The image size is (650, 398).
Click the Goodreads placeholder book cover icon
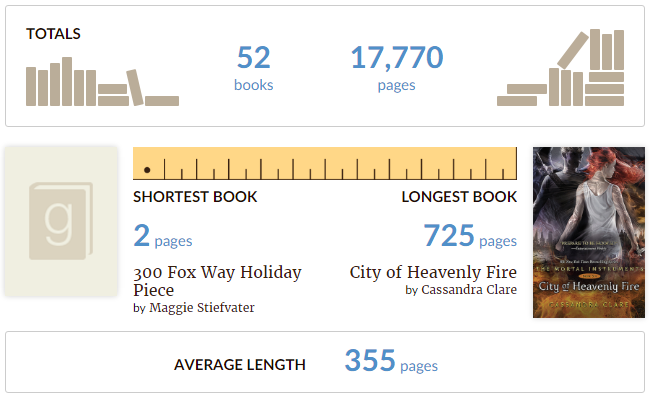[61, 221]
